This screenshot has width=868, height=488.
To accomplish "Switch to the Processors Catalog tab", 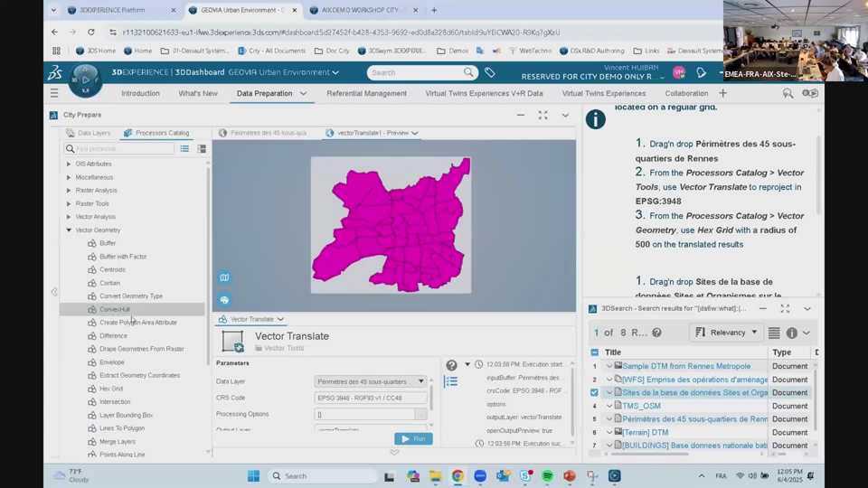I will tap(156, 134).
